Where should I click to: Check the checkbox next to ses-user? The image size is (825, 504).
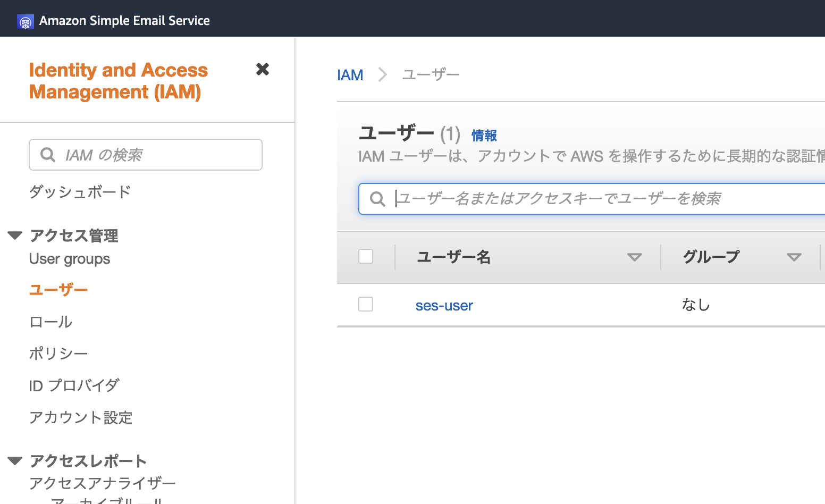pyautogui.click(x=366, y=304)
